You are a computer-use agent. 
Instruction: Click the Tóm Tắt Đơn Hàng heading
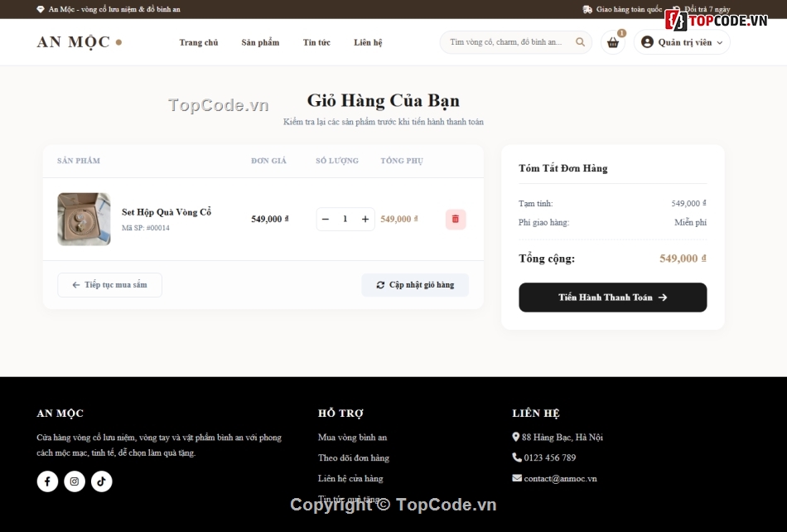click(x=563, y=169)
